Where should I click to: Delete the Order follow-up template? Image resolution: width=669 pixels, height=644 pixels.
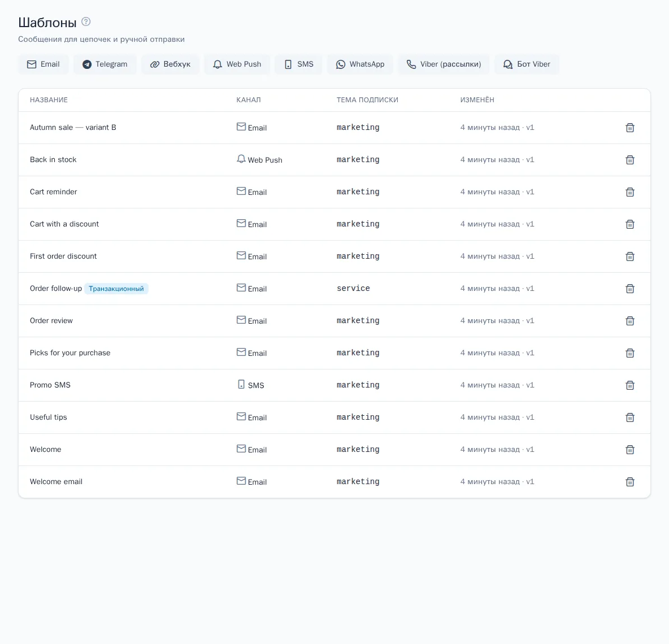pyautogui.click(x=630, y=289)
